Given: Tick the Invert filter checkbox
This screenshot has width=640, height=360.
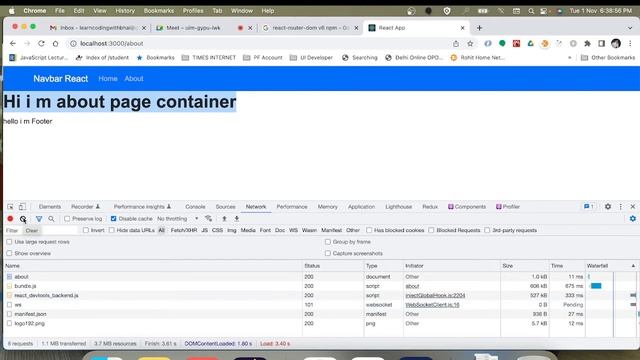Looking at the screenshot, I should 86,230.
